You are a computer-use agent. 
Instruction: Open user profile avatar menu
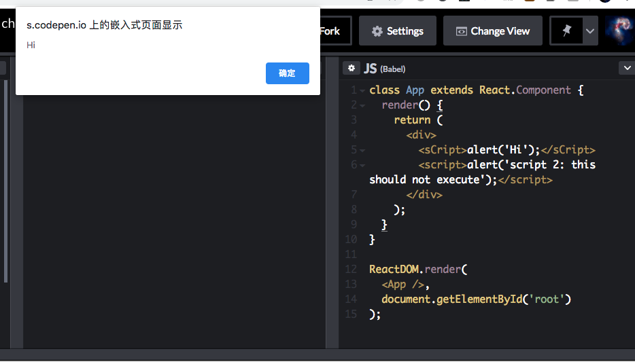point(619,31)
